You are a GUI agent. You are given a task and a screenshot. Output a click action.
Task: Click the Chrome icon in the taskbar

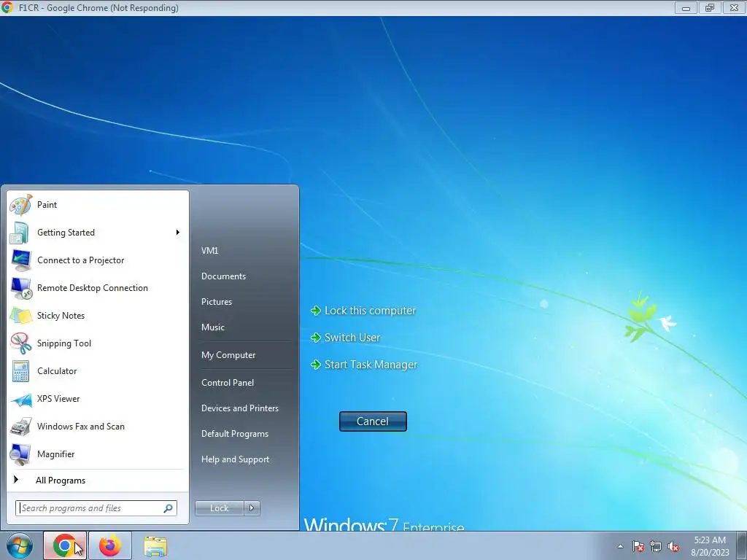click(x=65, y=545)
